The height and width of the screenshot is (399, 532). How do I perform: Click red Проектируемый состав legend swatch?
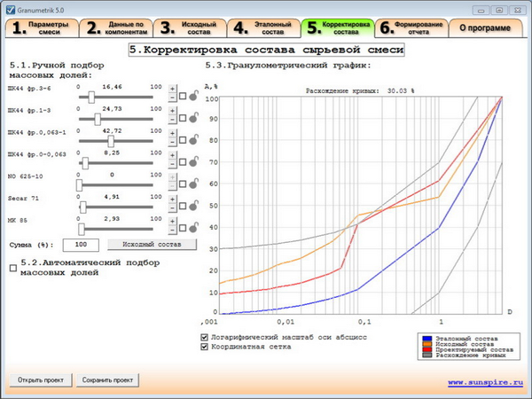point(427,349)
